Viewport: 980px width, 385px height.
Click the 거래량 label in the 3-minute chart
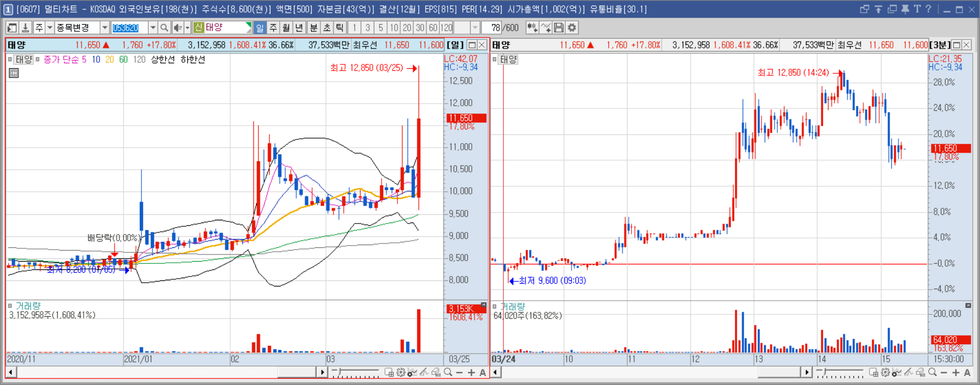(513, 306)
